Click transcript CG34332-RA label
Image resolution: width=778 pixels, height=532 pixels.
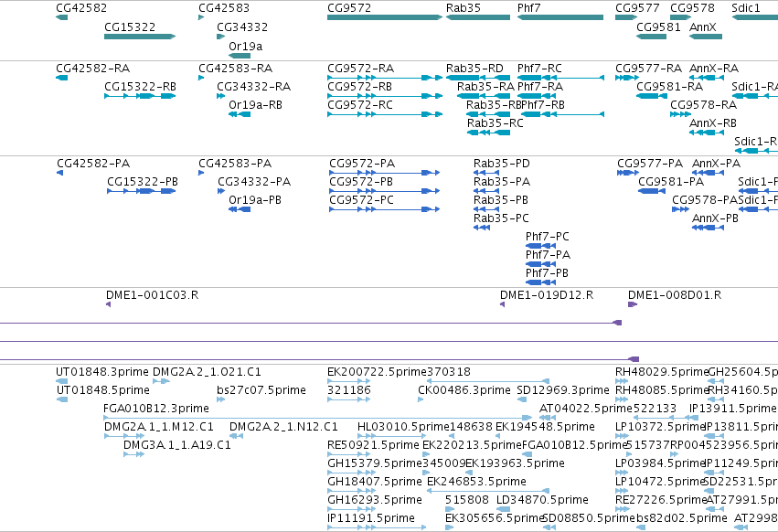tap(253, 87)
